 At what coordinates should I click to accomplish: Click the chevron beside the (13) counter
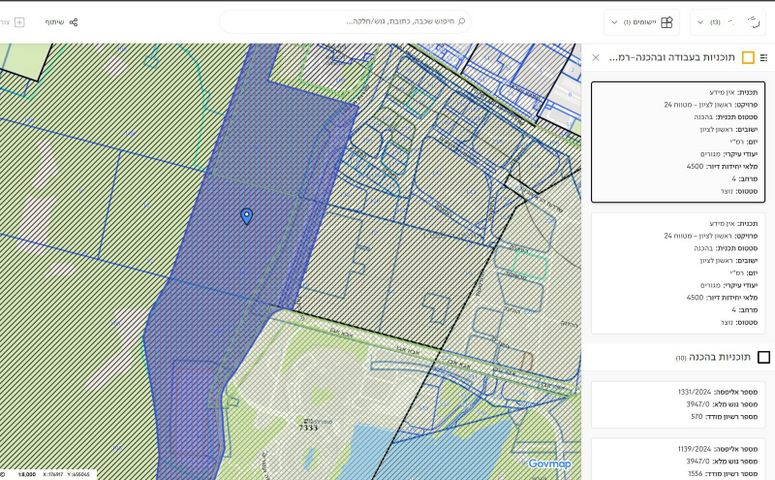[700, 22]
